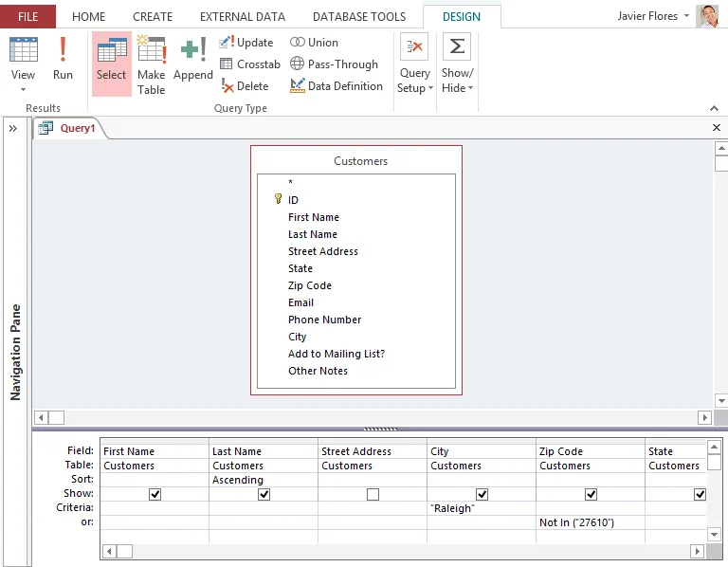Screen dimensions: 728x567
Task: Select the Make Table query type
Action: point(151,64)
